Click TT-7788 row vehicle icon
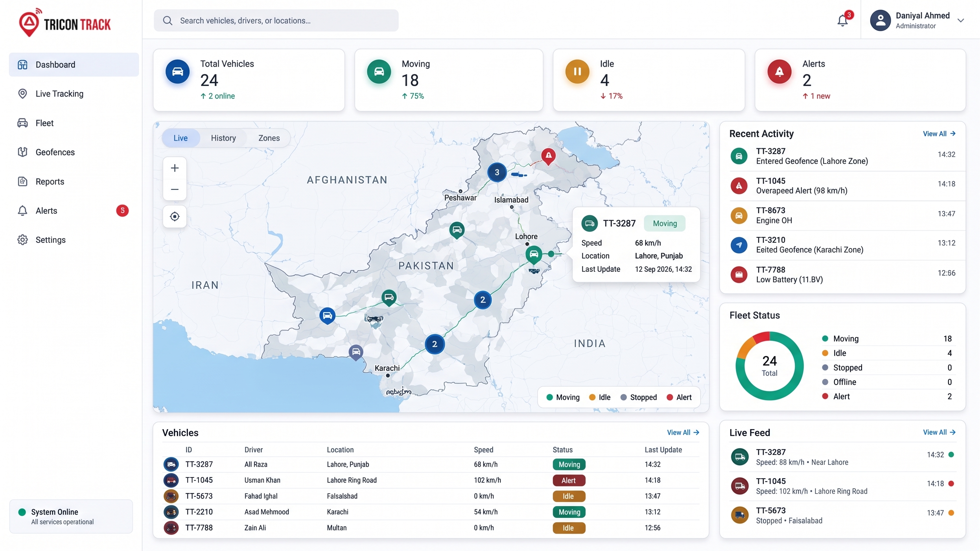This screenshot has width=980, height=551. click(x=171, y=528)
